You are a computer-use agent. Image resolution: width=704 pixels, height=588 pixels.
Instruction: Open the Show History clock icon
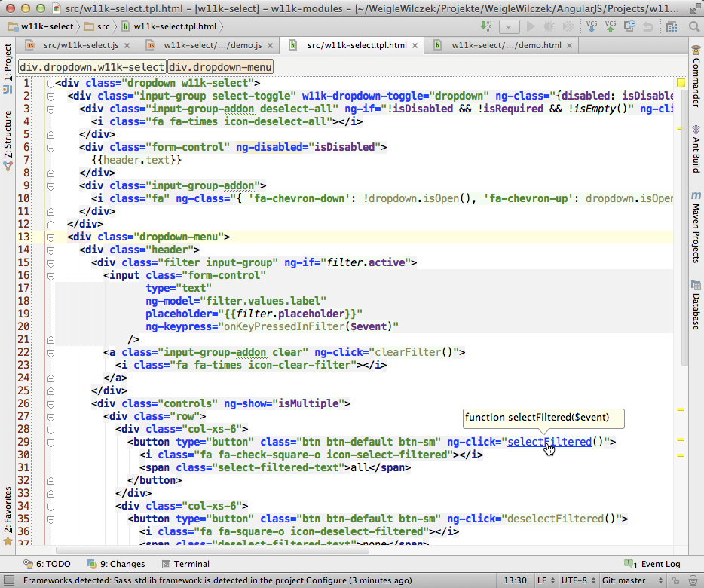point(629,26)
